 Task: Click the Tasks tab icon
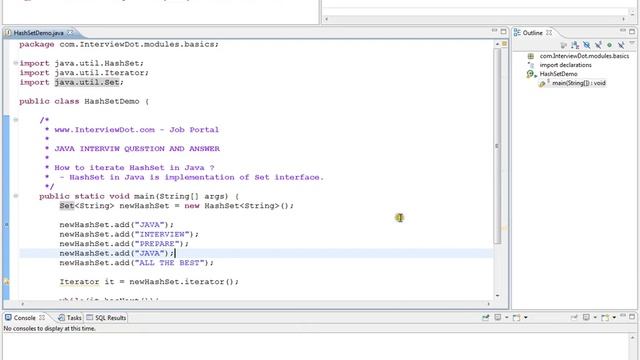click(x=61, y=318)
